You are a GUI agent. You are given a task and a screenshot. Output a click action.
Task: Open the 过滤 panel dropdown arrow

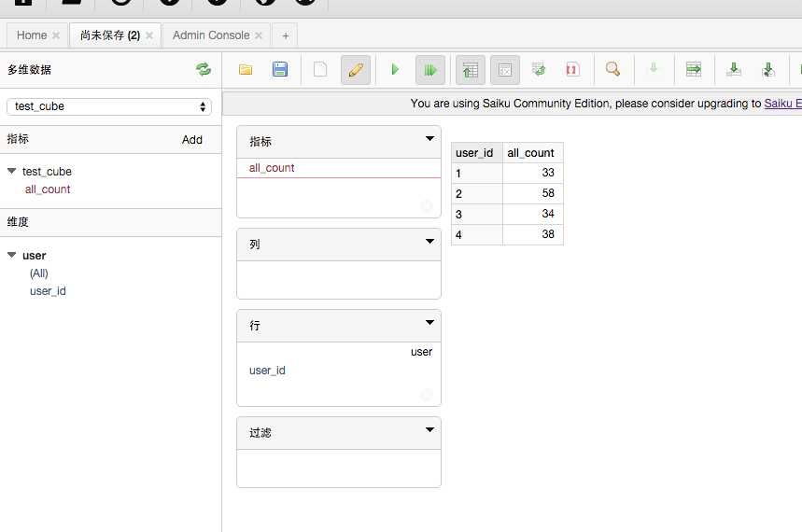[429, 429]
